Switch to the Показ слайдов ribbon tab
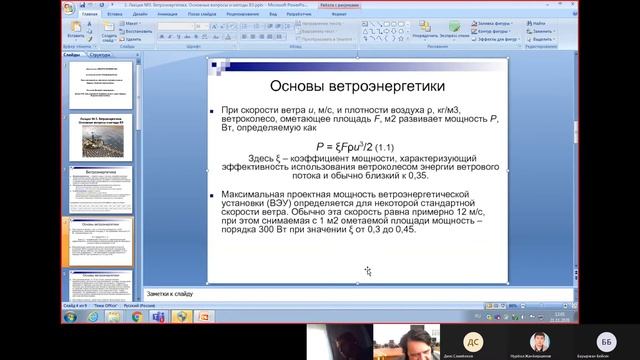The height and width of the screenshot is (360, 640). click(x=202, y=14)
